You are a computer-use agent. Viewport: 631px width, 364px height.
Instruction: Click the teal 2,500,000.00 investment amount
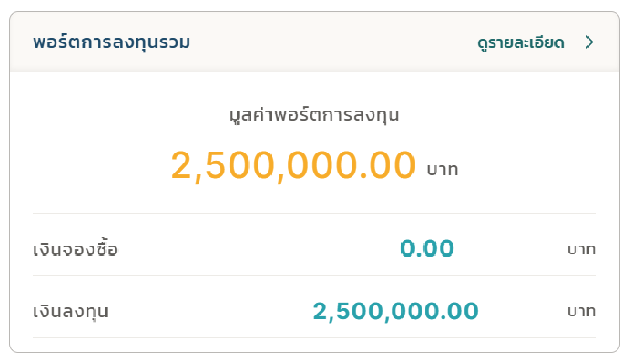[395, 312]
